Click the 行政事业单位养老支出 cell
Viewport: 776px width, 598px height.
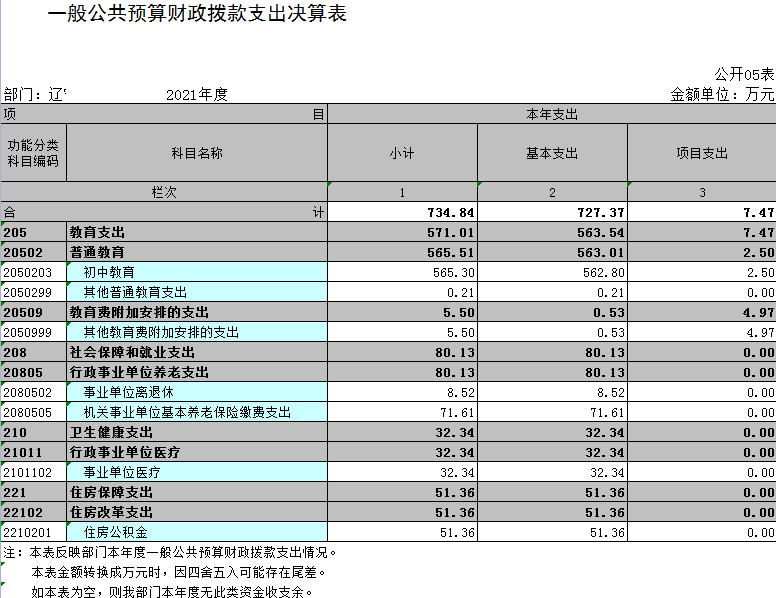[197, 372]
